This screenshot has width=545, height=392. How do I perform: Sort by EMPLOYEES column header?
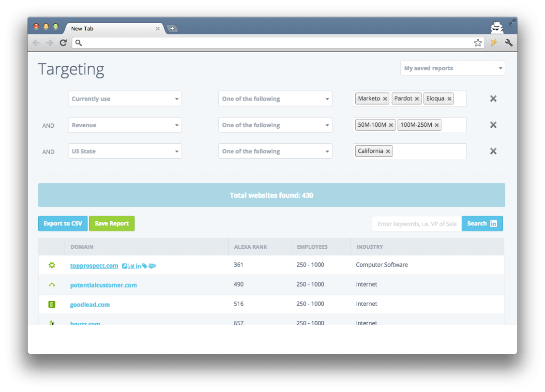point(312,247)
